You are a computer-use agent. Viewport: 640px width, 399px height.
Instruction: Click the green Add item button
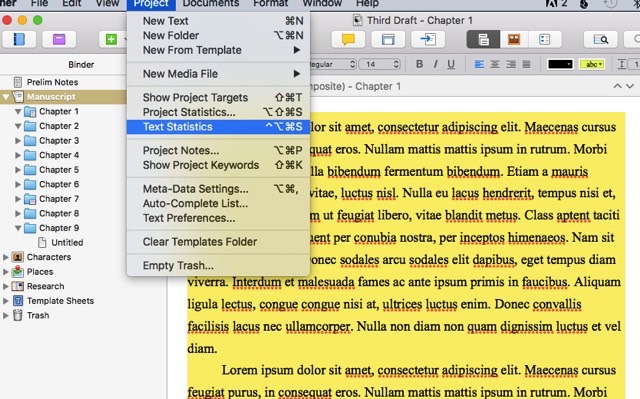point(111,39)
